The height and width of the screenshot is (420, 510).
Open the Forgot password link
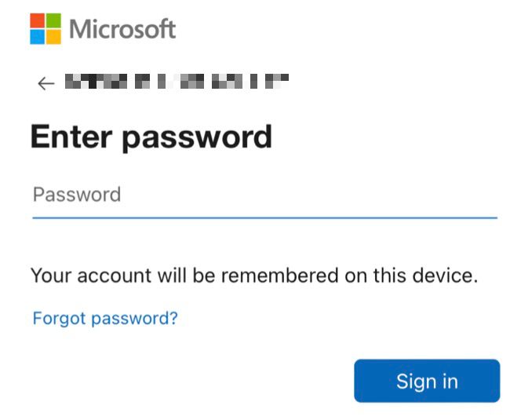pos(105,318)
